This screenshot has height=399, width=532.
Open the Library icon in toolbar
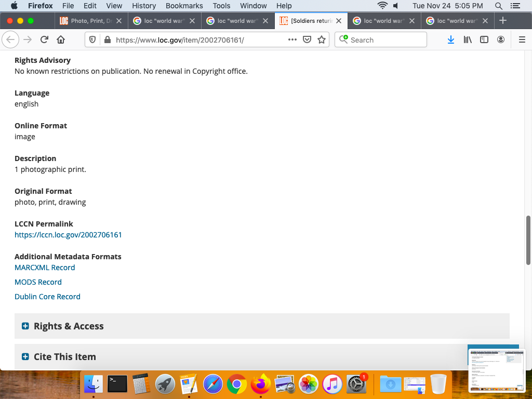tap(468, 40)
